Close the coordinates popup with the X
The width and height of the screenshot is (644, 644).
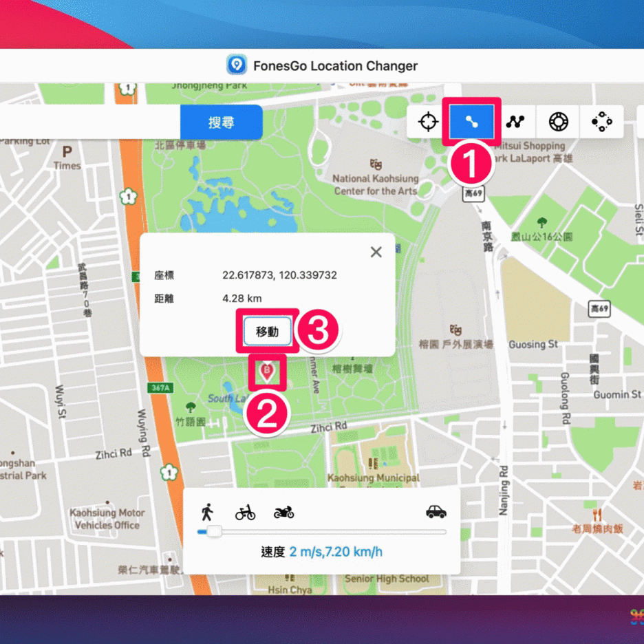[376, 252]
